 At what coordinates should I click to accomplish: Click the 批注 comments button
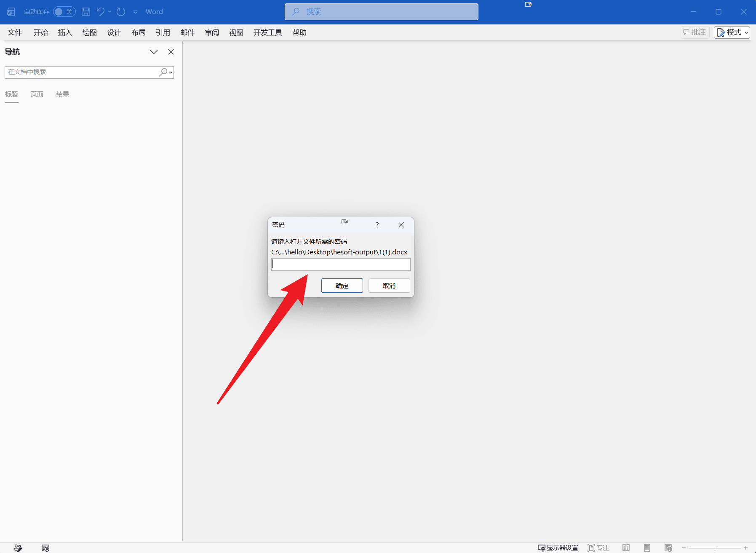(x=695, y=32)
